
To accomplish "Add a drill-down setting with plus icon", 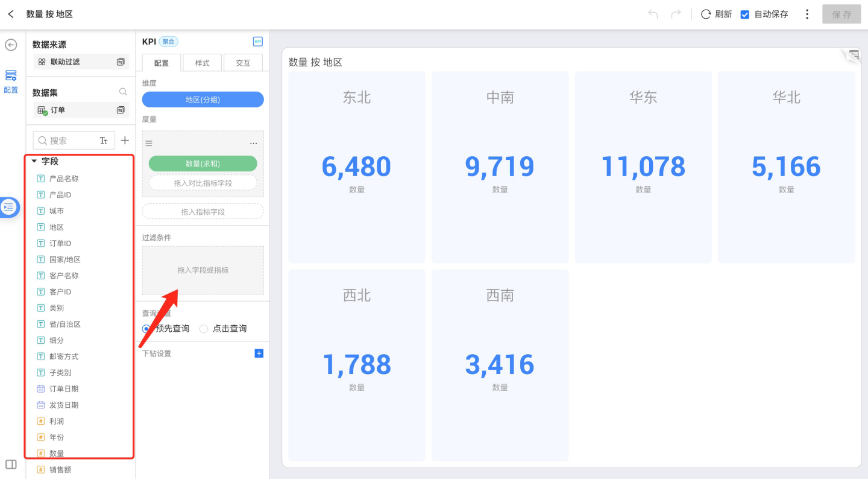I will (x=259, y=354).
